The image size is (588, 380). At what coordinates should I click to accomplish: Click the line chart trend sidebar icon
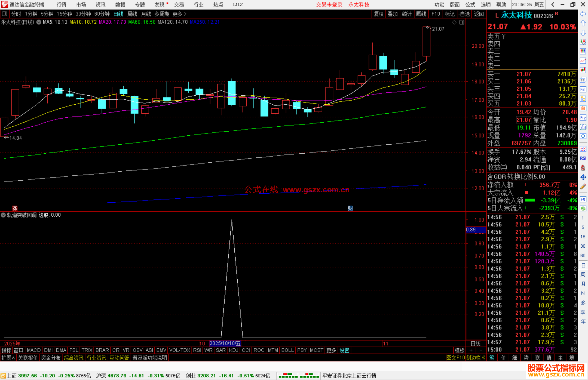pyautogui.click(x=583, y=60)
